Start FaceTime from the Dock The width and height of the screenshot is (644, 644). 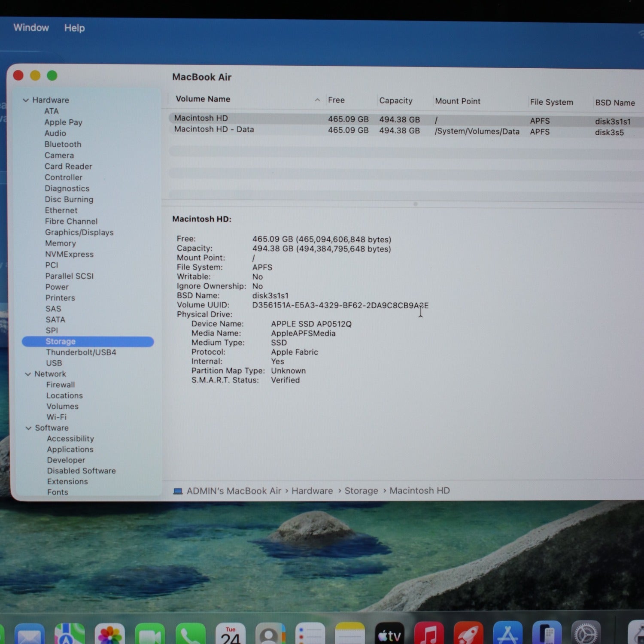(x=150, y=634)
